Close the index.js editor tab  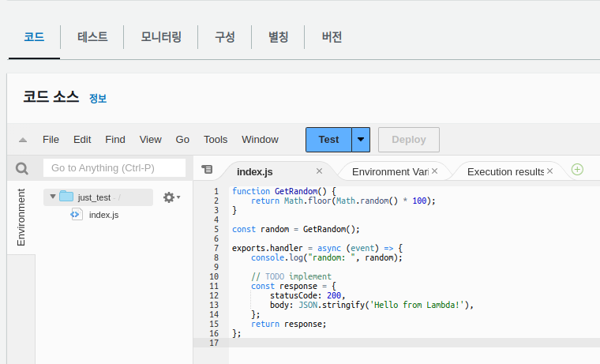(x=320, y=171)
